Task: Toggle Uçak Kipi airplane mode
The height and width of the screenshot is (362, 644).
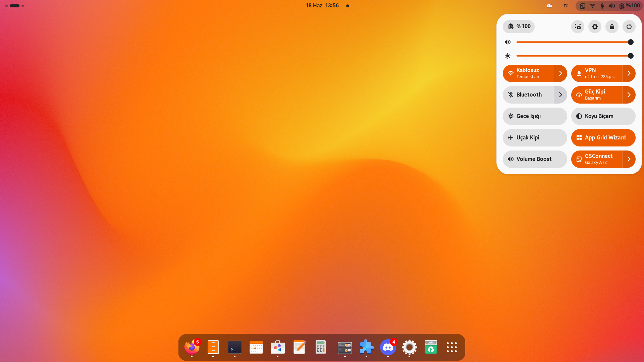Action: point(535,137)
